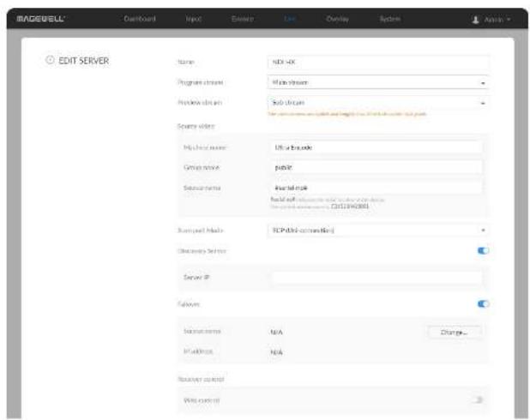530x420 pixels.
Task: Toggle the Discovery Server switch
Action: coord(483,251)
